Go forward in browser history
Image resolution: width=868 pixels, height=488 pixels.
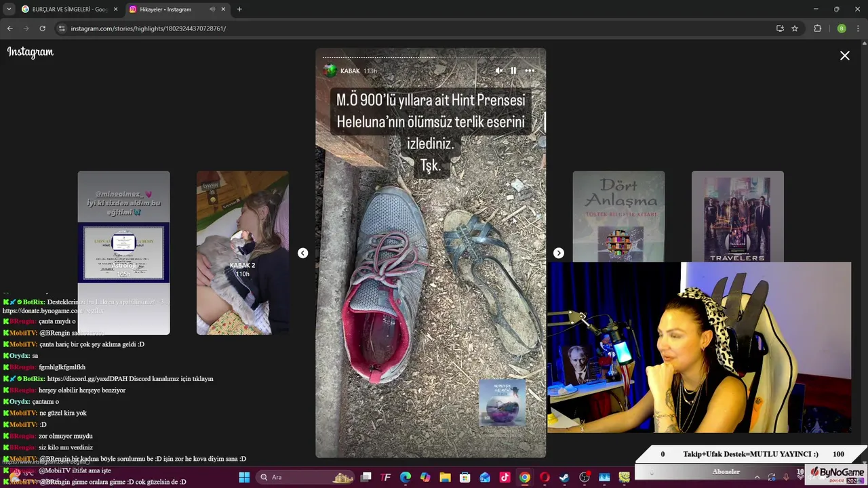pos(26,28)
